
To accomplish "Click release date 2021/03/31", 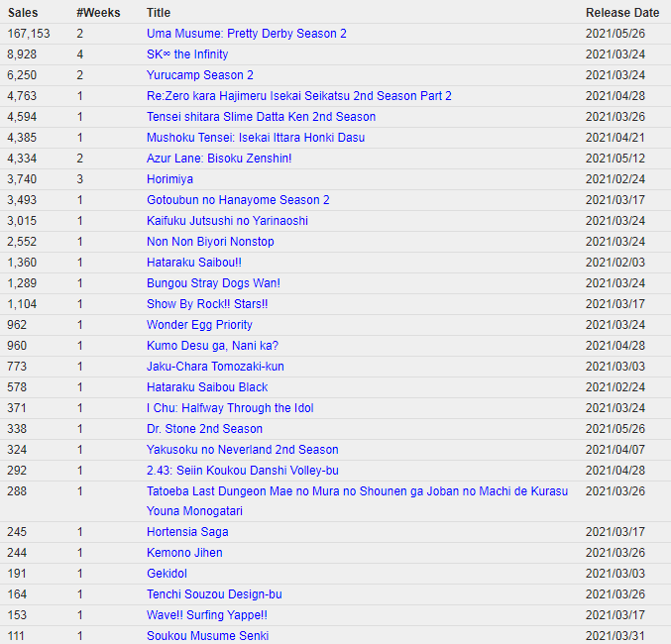I will [615, 636].
